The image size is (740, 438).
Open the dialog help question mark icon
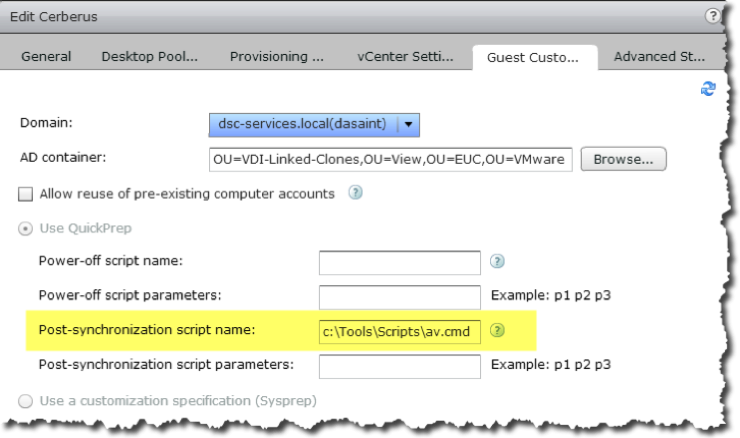coord(712,16)
